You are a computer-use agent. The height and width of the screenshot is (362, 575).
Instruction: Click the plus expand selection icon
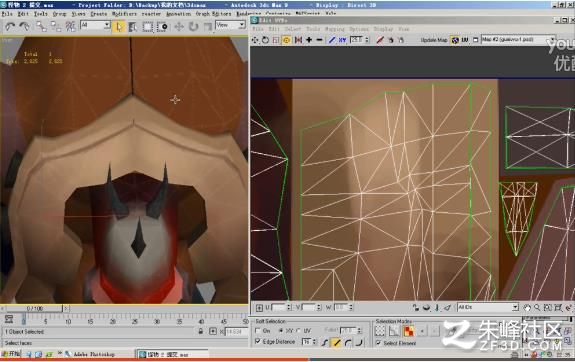coord(309,40)
